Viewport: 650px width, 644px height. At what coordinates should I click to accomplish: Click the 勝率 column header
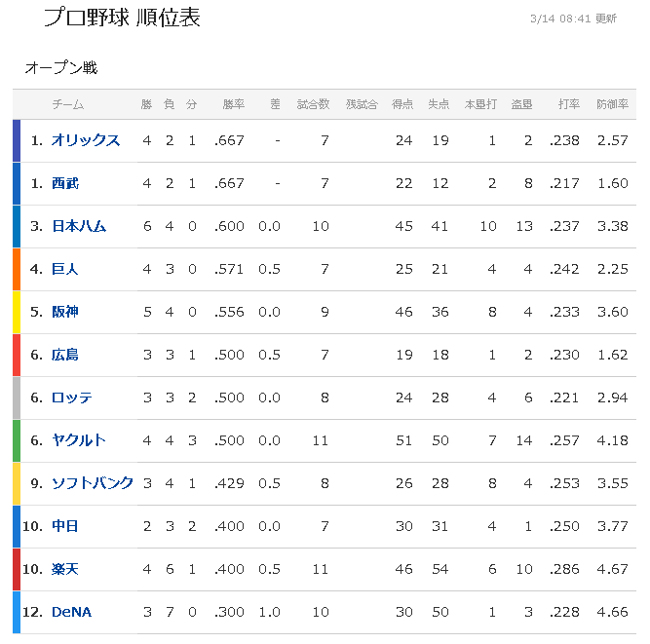click(233, 104)
